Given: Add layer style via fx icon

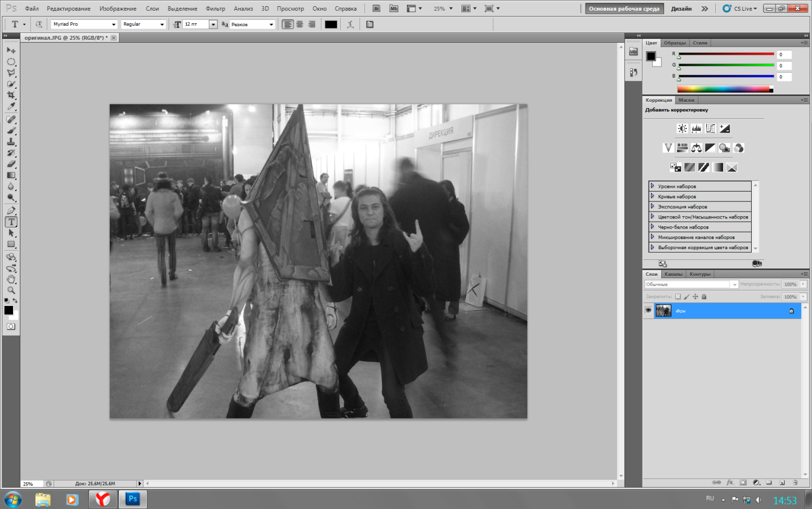Looking at the screenshot, I should click(x=730, y=482).
